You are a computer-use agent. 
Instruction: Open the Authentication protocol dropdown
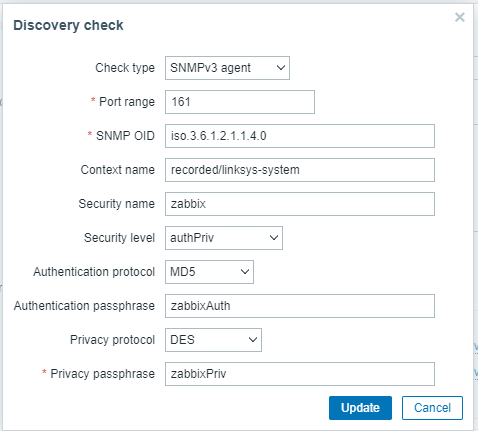click(209, 272)
